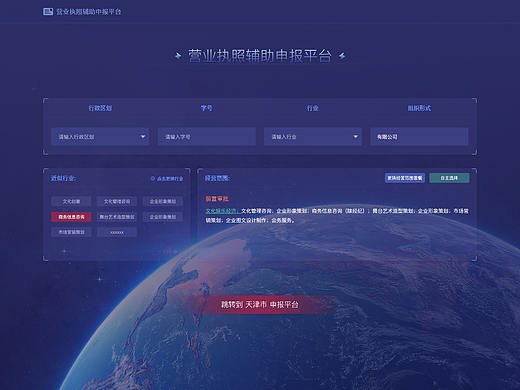Select the 文化管理咨询 industry tag

coord(117,201)
